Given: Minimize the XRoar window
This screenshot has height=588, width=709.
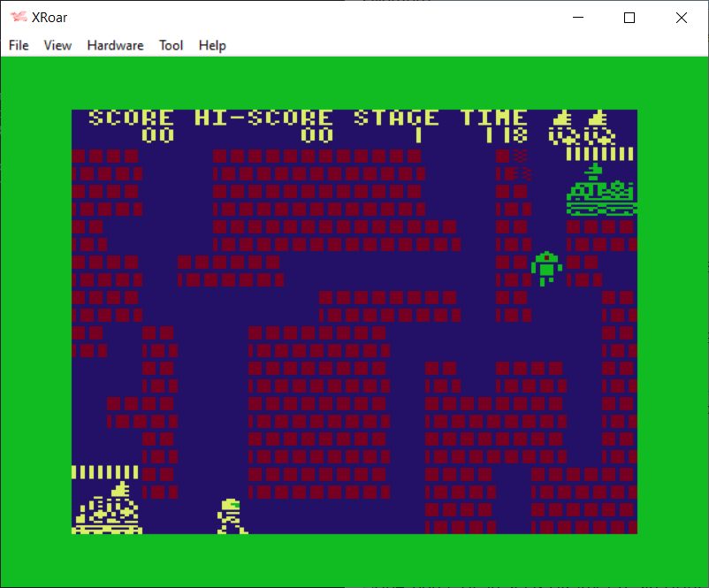Looking at the screenshot, I should coord(578,18).
